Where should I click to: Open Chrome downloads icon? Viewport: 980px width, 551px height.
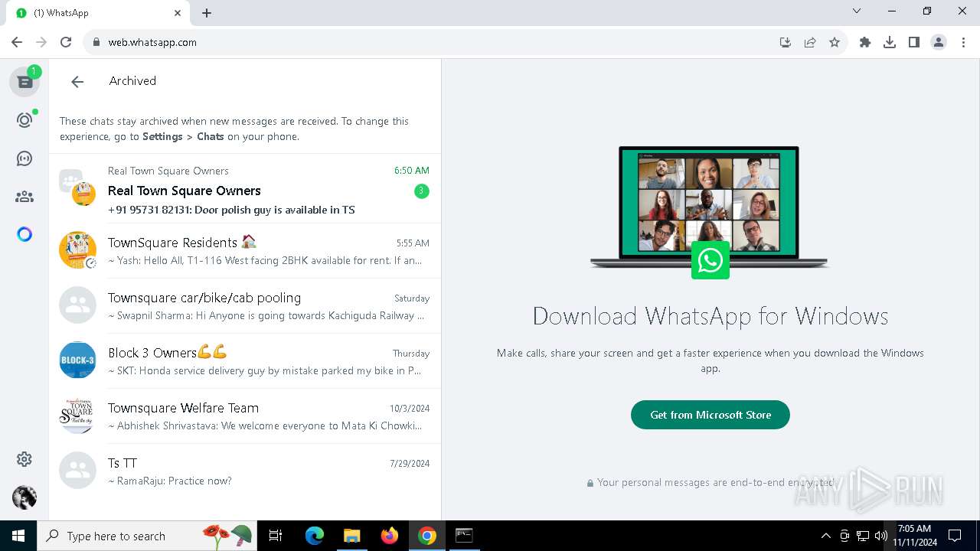[x=890, y=43]
